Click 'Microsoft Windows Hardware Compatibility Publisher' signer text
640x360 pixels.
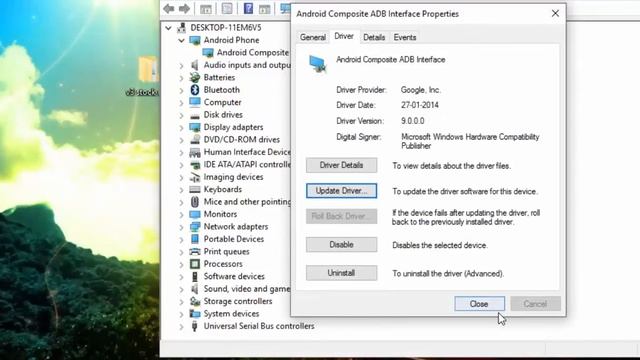470,141
